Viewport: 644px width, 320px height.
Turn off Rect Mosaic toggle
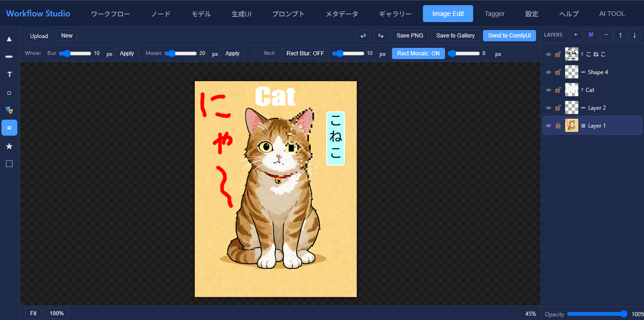click(418, 53)
